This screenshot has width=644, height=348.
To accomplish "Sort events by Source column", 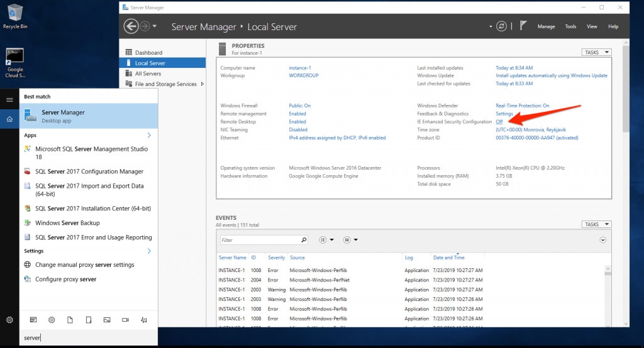I will coord(297,258).
